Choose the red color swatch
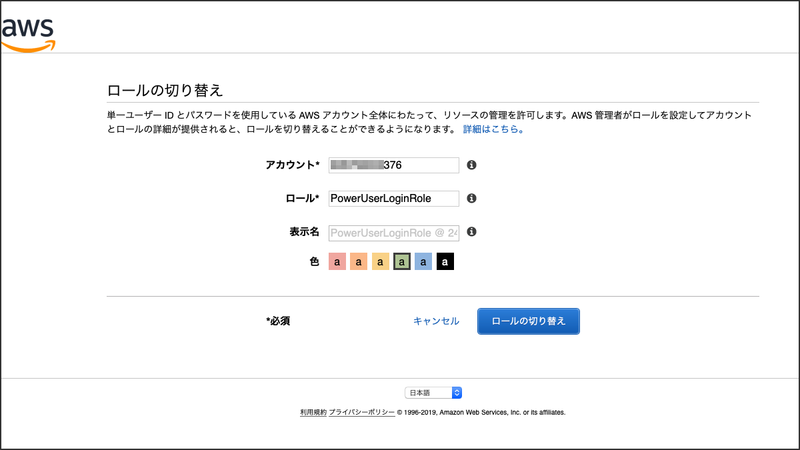This screenshot has height=450, width=800. (337, 262)
